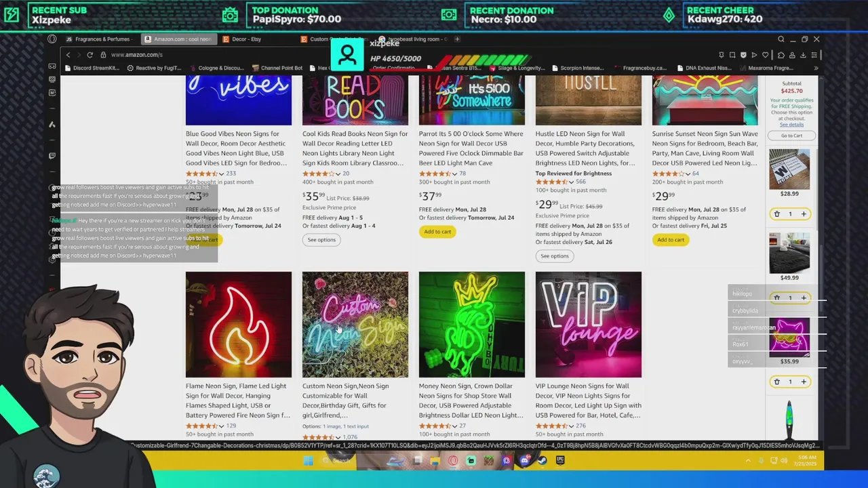Open VIP lounge neon sign image
The image size is (868, 488).
589,325
